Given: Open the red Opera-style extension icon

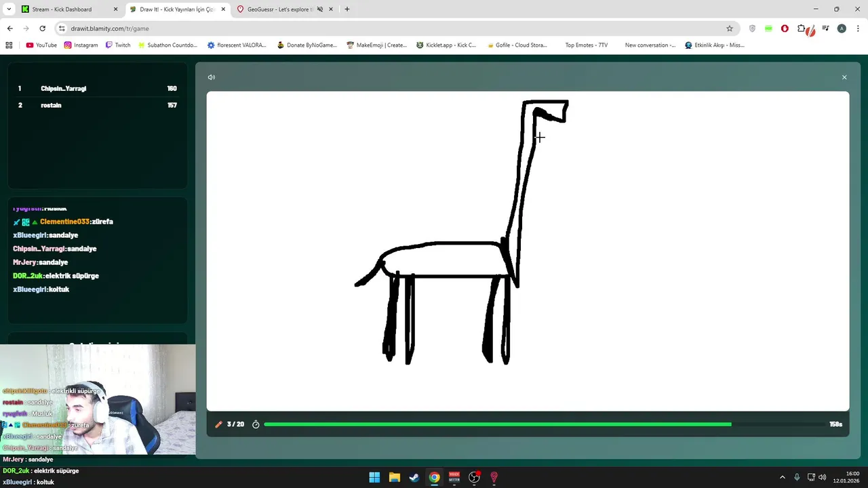Looking at the screenshot, I should (x=785, y=28).
